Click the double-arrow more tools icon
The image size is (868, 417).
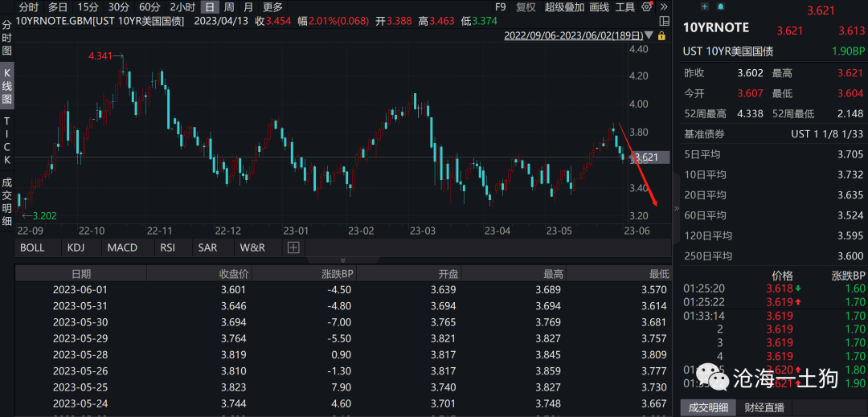[665, 7]
